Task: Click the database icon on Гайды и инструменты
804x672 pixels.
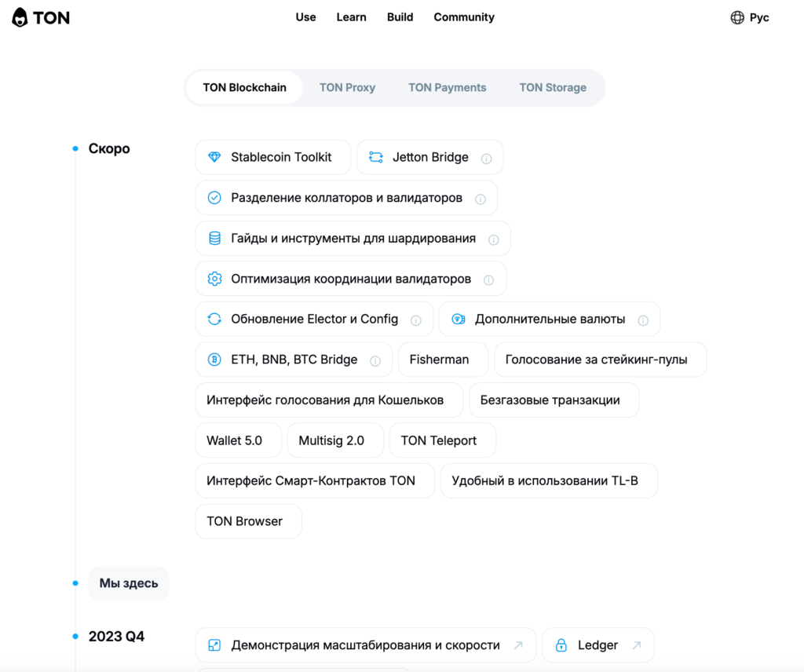Action: [214, 238]
